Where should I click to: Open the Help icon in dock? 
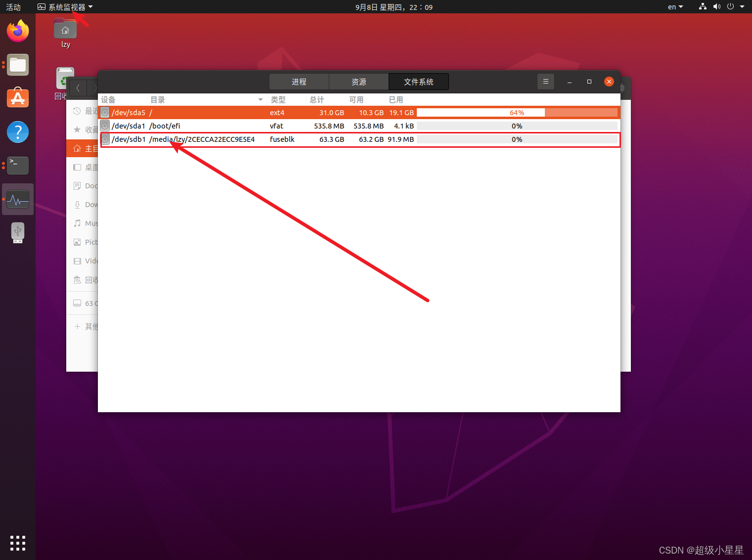click(18, 132)
